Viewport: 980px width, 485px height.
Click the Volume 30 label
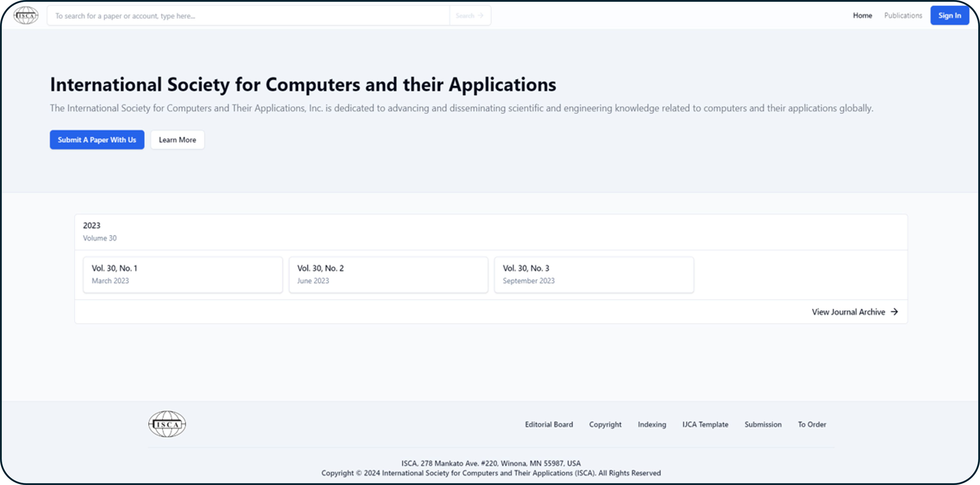coord(100,238)
